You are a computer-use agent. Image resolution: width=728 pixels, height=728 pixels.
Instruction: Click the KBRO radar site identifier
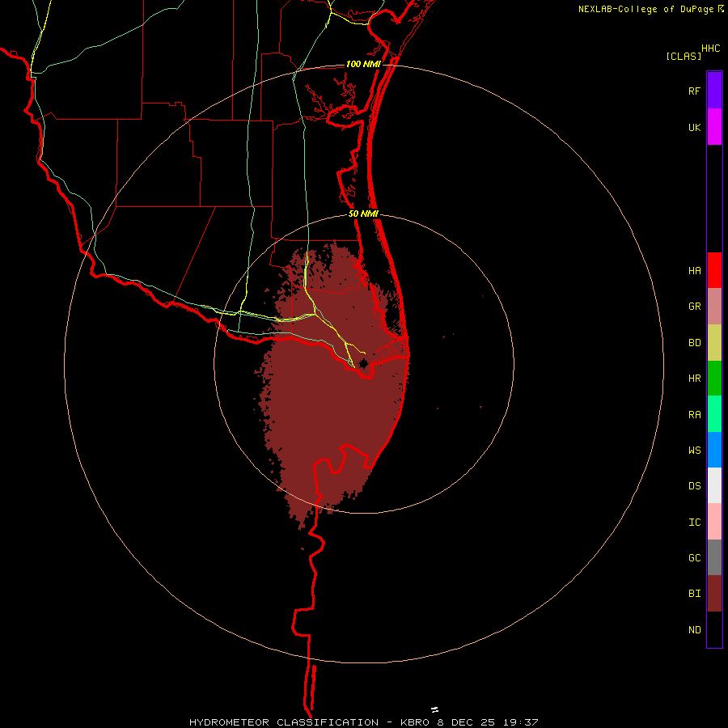pyautogui.click(x=415, y=722)
